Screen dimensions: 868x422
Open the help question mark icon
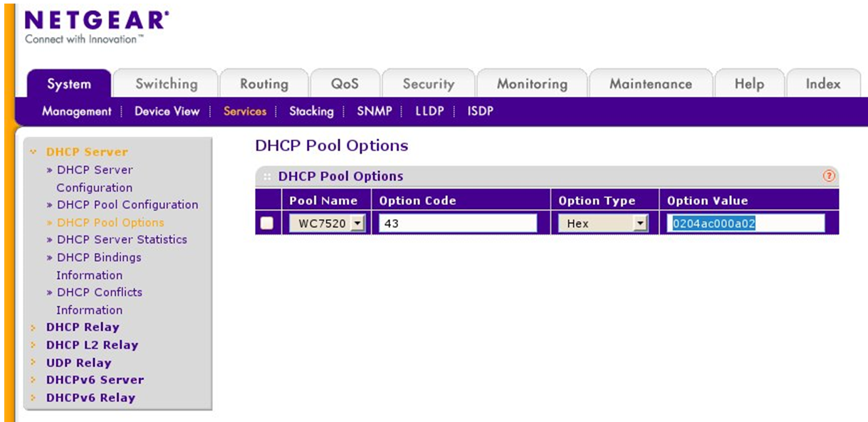coord(829,176)
